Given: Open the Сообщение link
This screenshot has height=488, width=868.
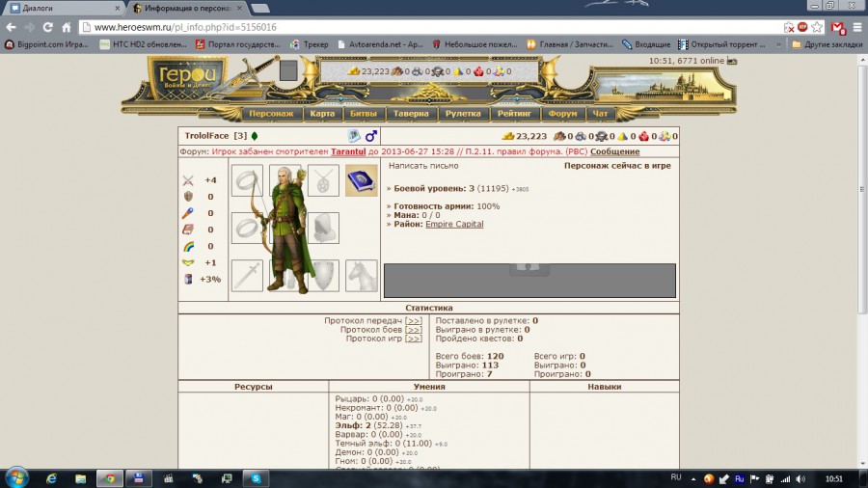Looking at the screenshot, I should (x=614, y=151).
